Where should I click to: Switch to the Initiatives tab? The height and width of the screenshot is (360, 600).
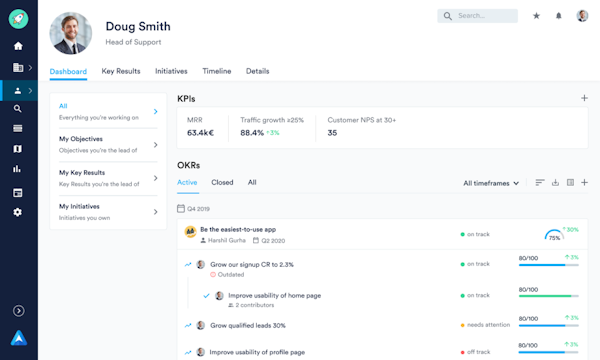pos(171,71)
